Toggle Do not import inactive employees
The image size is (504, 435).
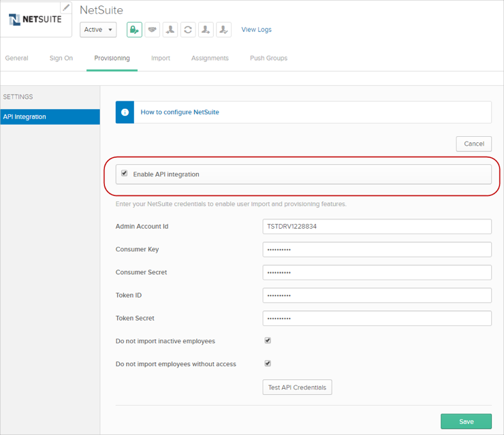tap(268, 340)
